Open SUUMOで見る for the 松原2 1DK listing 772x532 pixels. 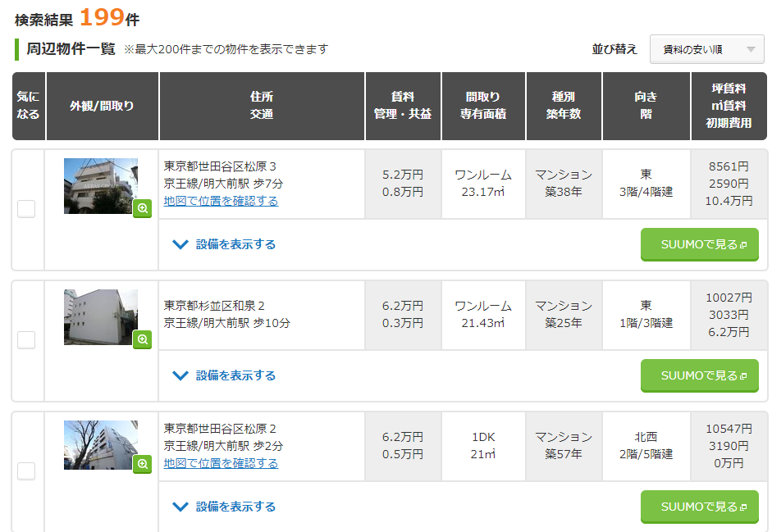(700, 507)
